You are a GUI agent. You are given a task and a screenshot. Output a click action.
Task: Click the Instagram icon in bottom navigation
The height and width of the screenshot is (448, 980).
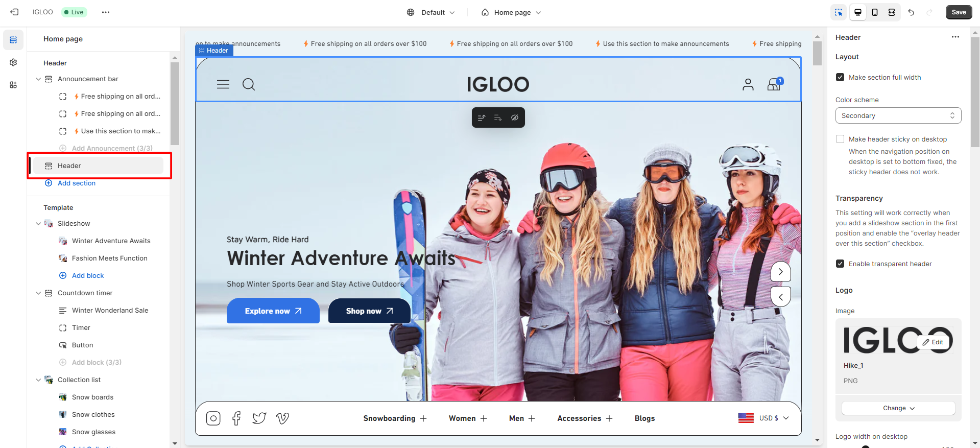point(213,418)
